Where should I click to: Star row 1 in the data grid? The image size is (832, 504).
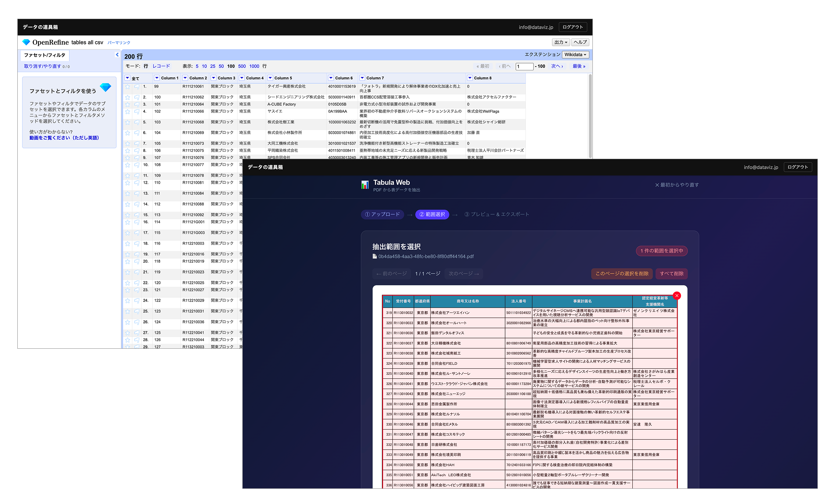point(128,87)
